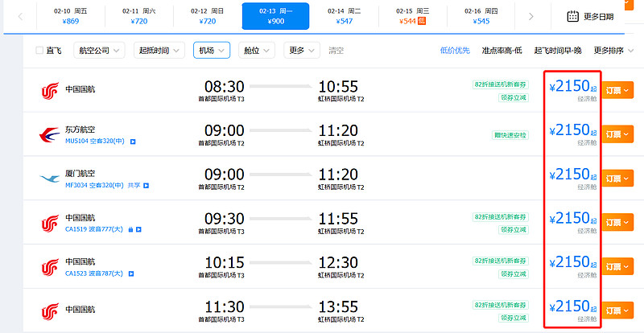644x333 pixels.
Task: Sort by 低价优先 lowest price
Action: point(455,51)
